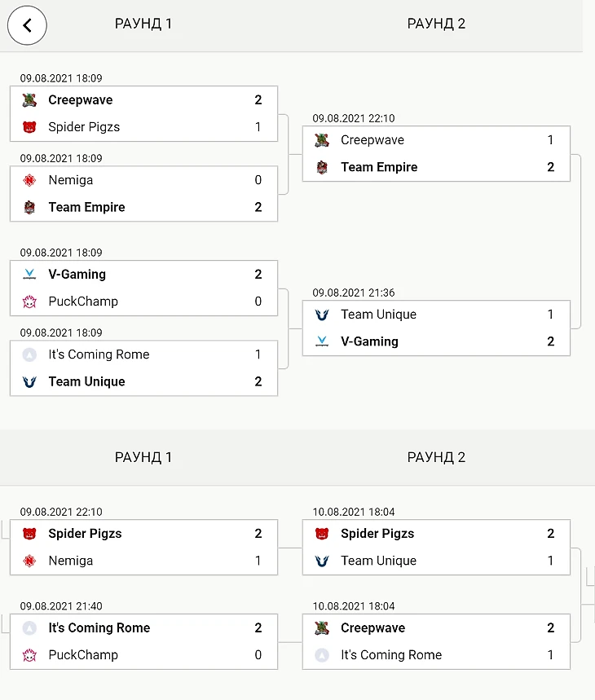Click Team Unique logo in upper round 2
Viewport: 595px width, 700px height.
pos(322,315)
